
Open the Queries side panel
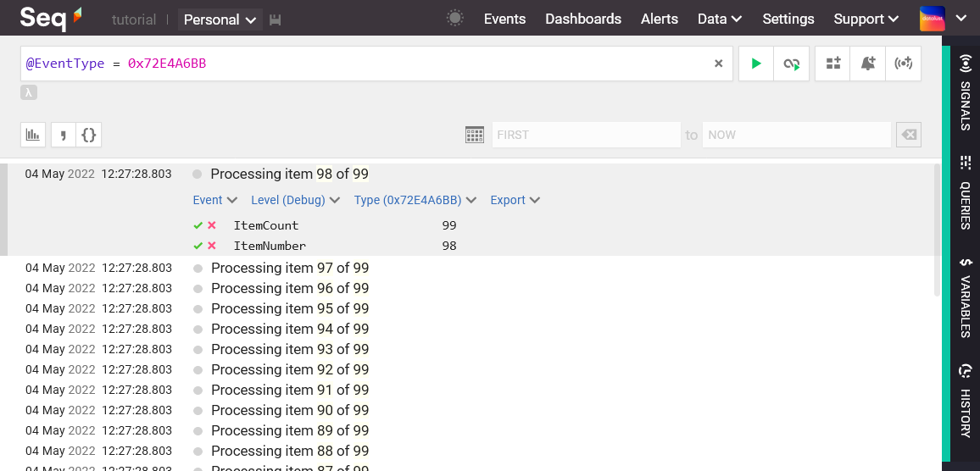tap(966, 191)
